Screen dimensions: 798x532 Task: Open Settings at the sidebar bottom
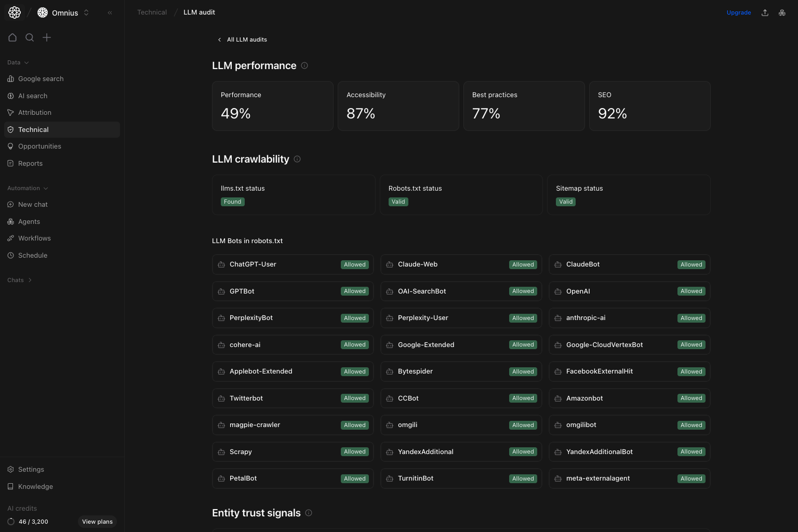tap(62, 470)
